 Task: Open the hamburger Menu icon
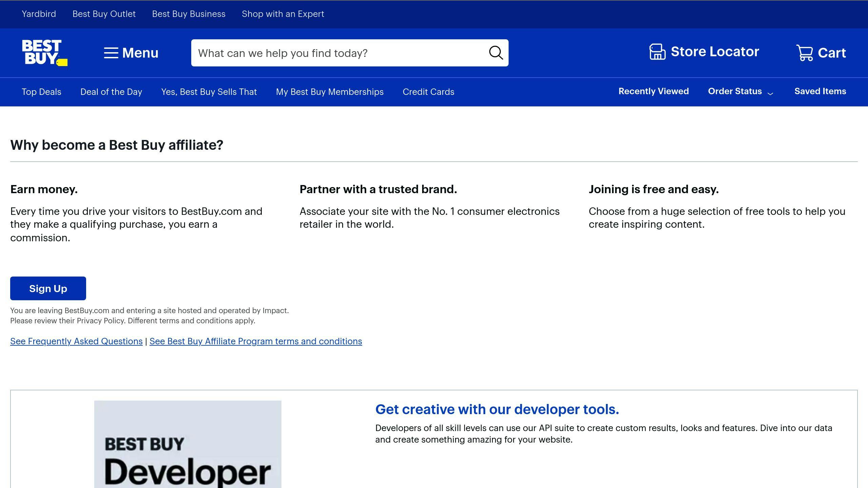pyautogui.click(x=111, y=53)
